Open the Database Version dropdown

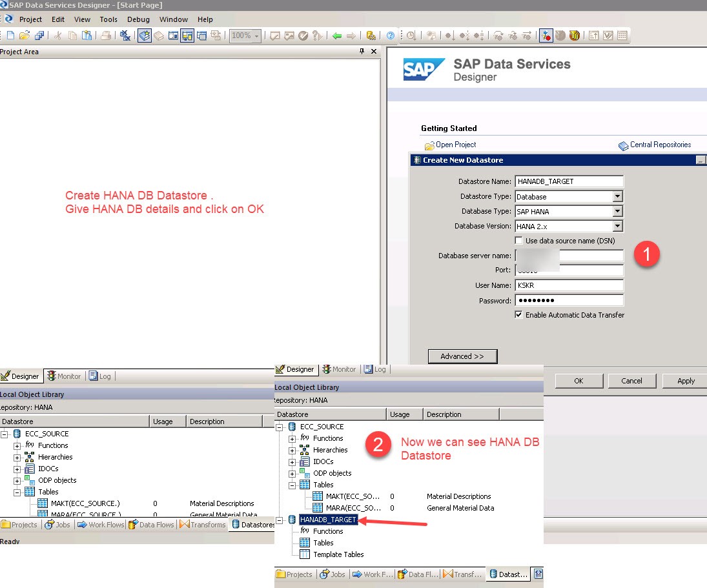coord(617,226)
